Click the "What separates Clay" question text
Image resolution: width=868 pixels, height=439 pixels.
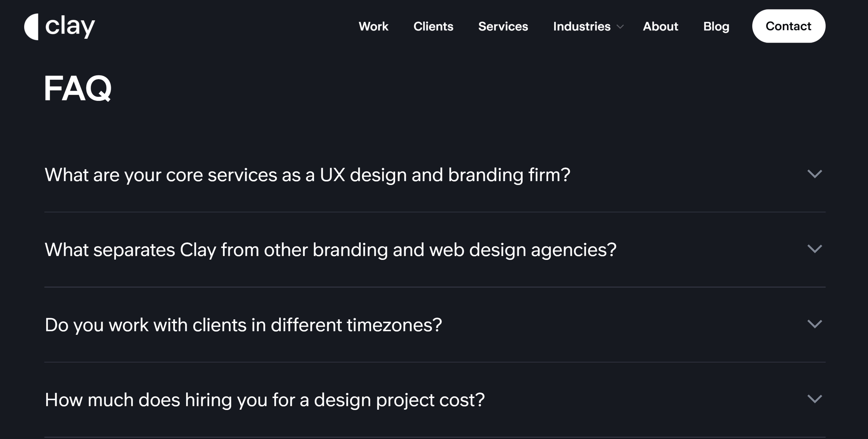point(330,249)
